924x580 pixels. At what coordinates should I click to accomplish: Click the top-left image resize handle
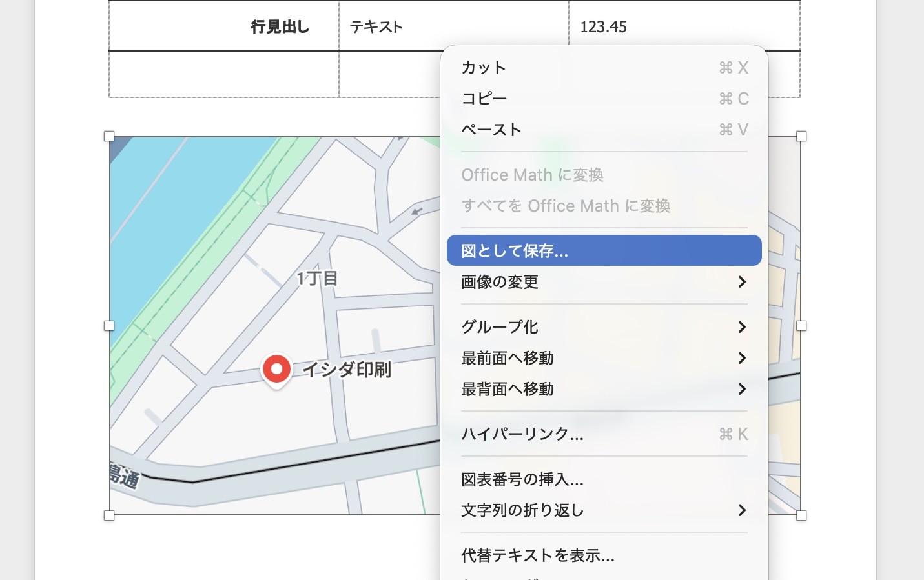point(109,136)
